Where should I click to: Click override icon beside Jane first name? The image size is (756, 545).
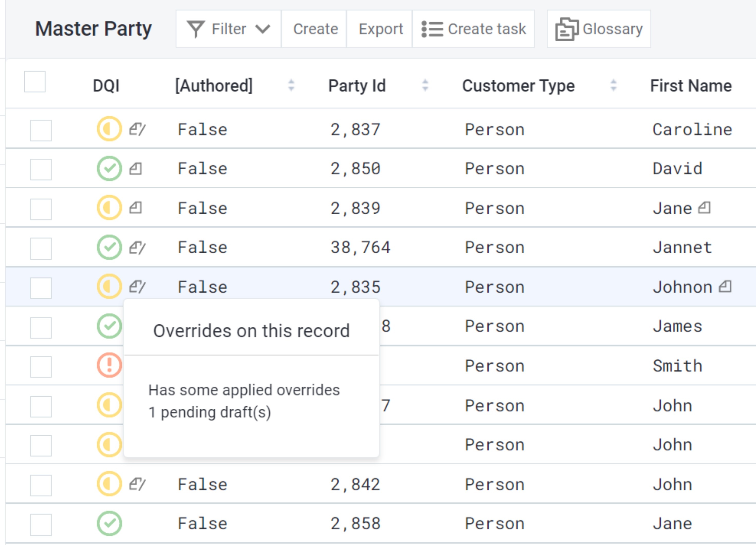tap(704, 208)
